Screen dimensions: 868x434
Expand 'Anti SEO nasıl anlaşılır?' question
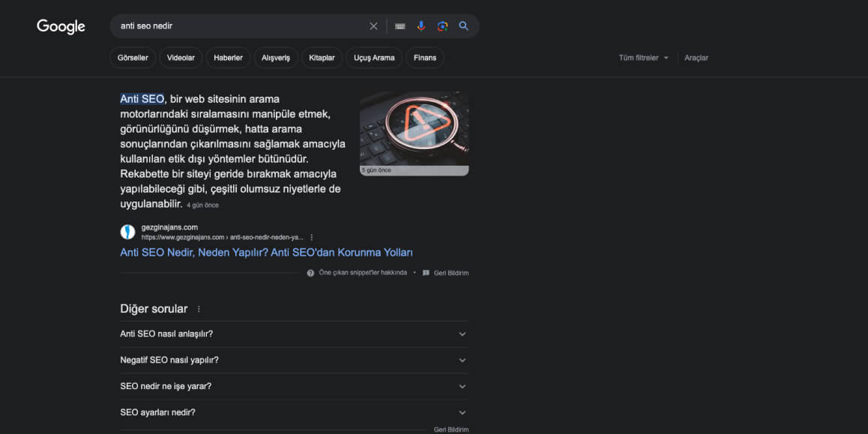coord(294,334)
